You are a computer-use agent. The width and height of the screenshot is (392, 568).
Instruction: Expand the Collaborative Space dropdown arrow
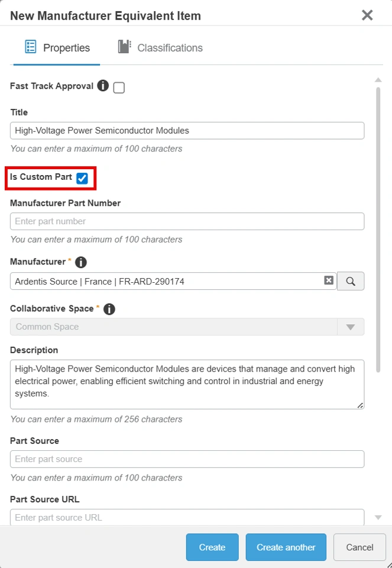click(351, 327)
